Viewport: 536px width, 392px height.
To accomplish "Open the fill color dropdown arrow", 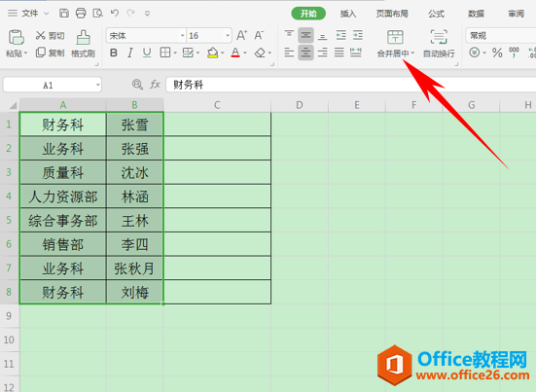I will [x=223, y=53].
